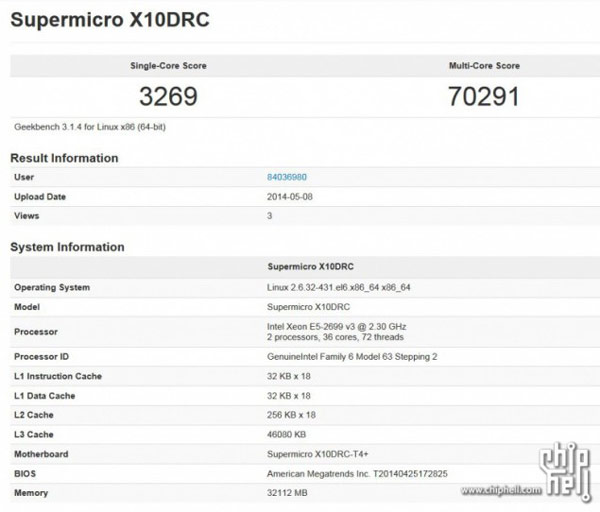Click the L3 Cache row label
Image resolution: width=600 pixels, height=512 pixels.
[x=34, y=435]
